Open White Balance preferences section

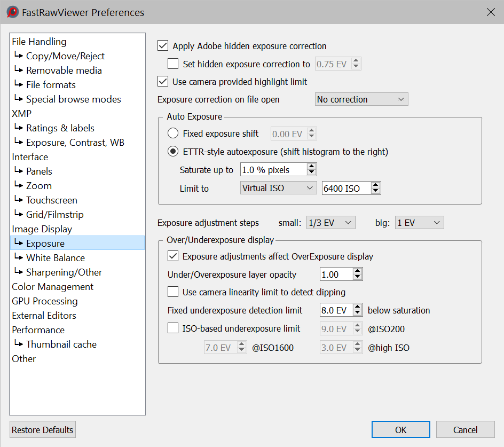pyautogui.click(x=55, y=258)
